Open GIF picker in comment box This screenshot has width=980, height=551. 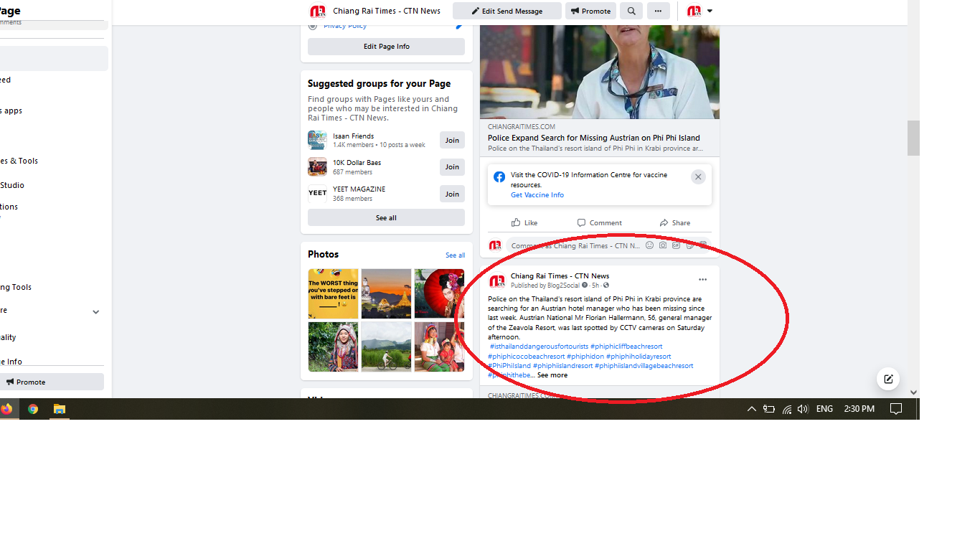(676, 245)
